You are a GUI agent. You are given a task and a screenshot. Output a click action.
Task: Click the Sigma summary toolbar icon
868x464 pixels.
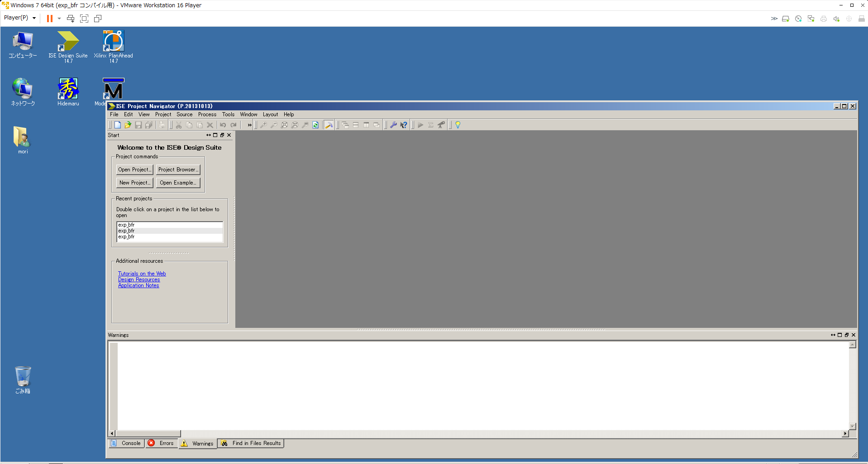coord(431,125)
